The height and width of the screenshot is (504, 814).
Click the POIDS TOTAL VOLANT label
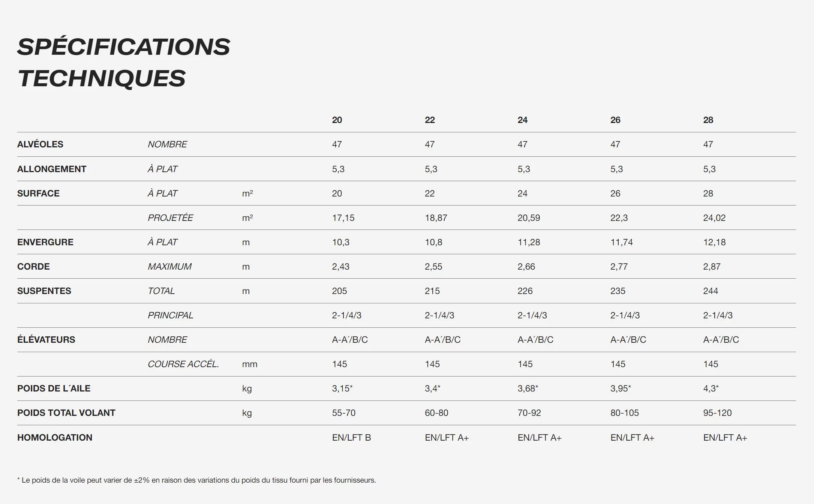pyautogui.click(x=66, y=413)
